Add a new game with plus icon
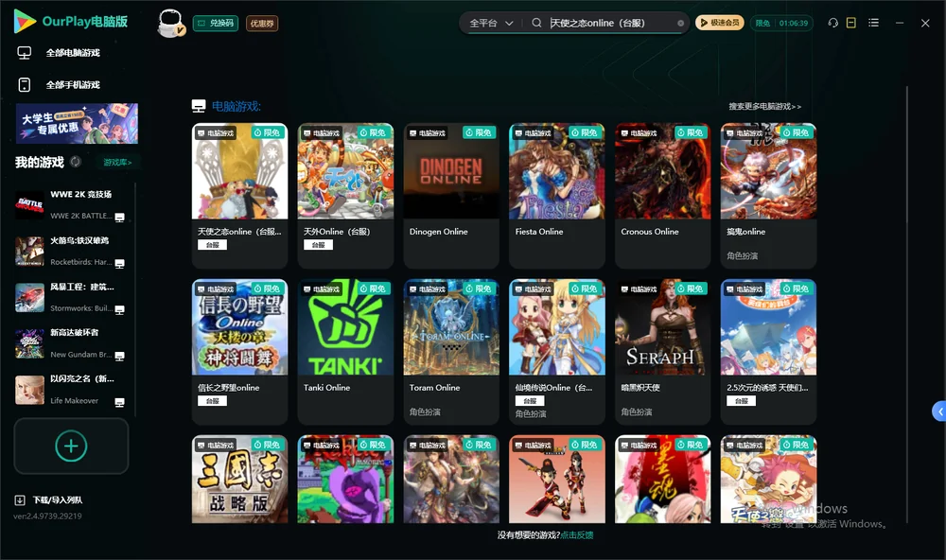This screenshot has height=560, width=946. 71,446
